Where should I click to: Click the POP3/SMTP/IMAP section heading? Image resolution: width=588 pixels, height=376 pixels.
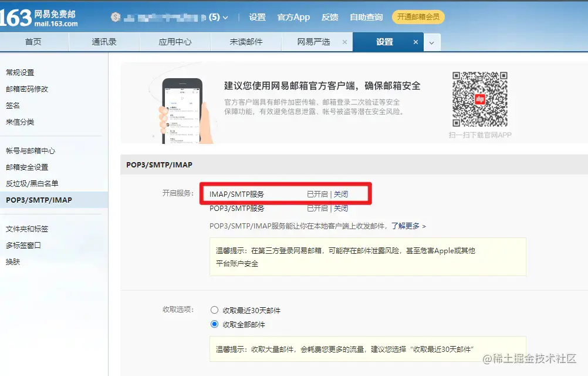pos(160,164)
